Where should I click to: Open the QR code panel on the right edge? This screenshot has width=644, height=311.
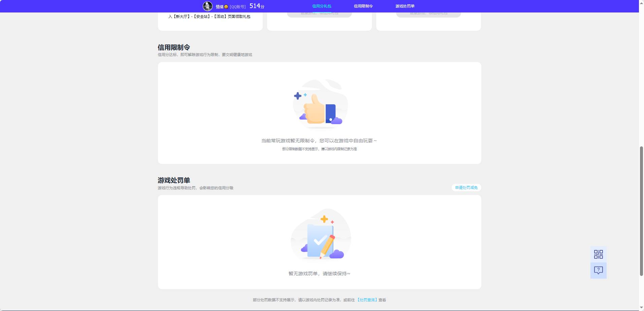598,254
